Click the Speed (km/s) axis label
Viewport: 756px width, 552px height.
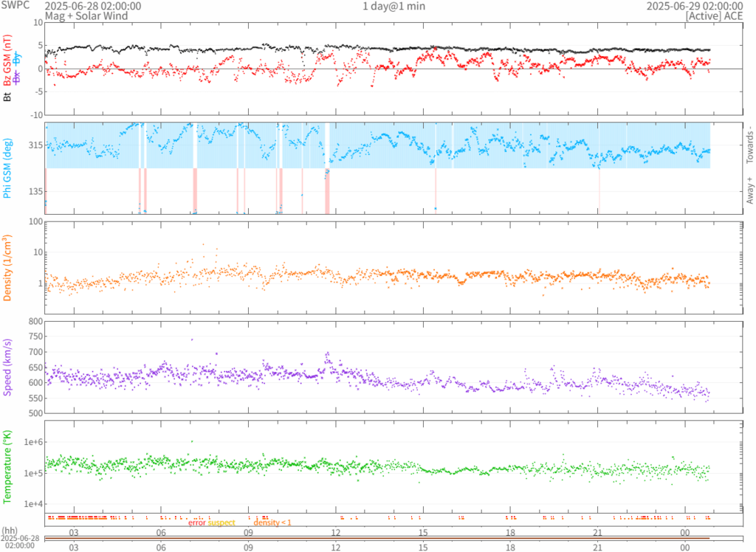click(7, 366)
